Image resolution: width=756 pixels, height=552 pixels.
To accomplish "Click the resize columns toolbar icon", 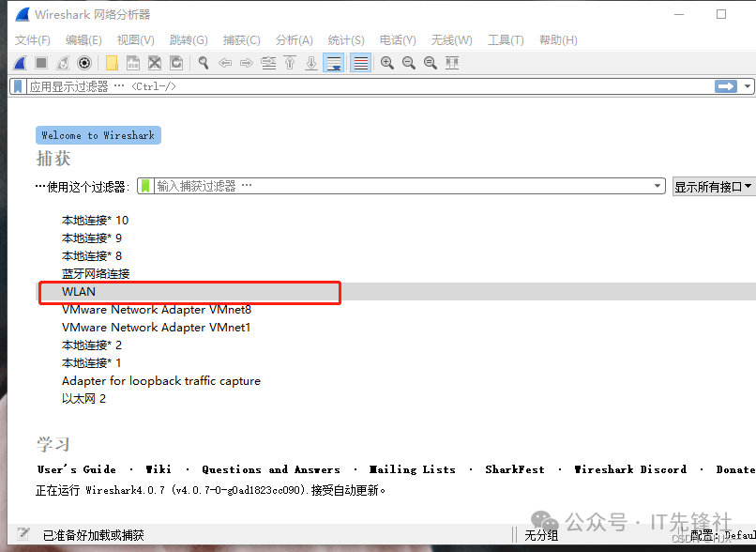I will point(452,63).
